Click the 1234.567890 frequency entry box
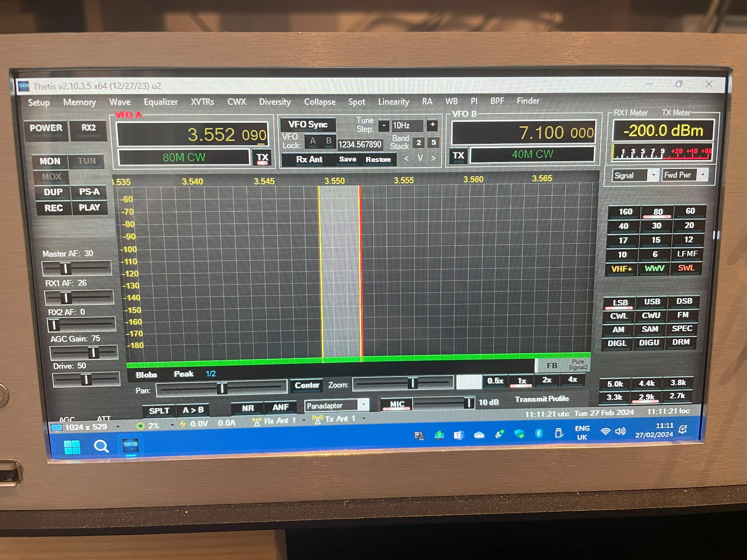This screenshot has height=560, width=747. pyautogui.click(x=360, y=144)
